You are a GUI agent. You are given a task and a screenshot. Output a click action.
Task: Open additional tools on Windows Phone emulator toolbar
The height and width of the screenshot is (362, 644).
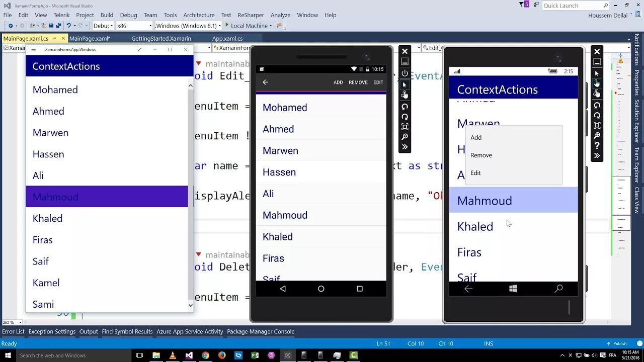pyautogui.click(x=597, y=155)
